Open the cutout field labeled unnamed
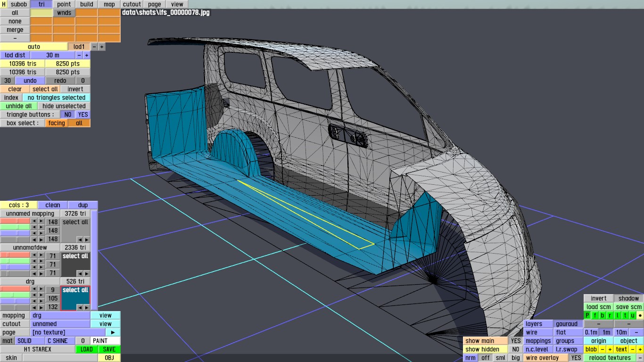644x362 pixels. [x=60, y=324]
